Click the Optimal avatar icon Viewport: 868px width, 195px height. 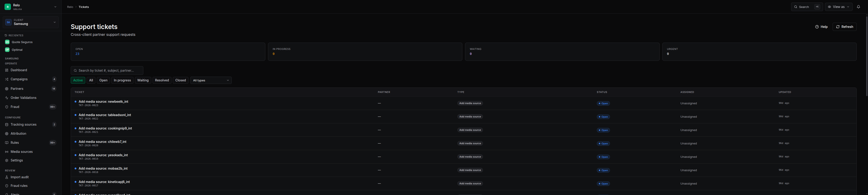point(7,50)
